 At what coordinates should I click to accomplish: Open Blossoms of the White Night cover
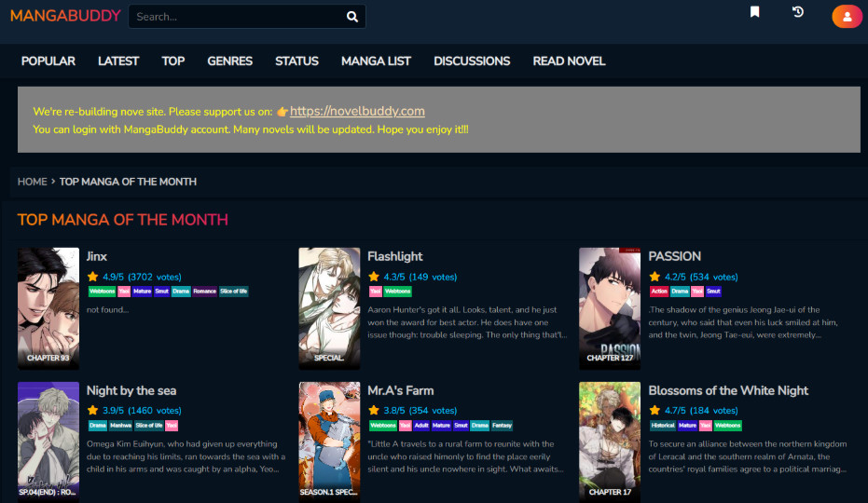[x=610, y=440]
